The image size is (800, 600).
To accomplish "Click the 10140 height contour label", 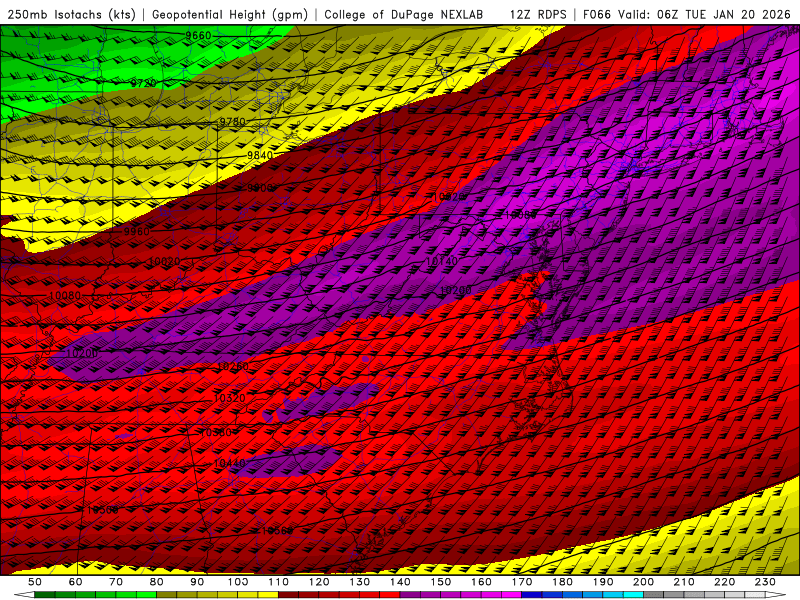I will 441,261.
